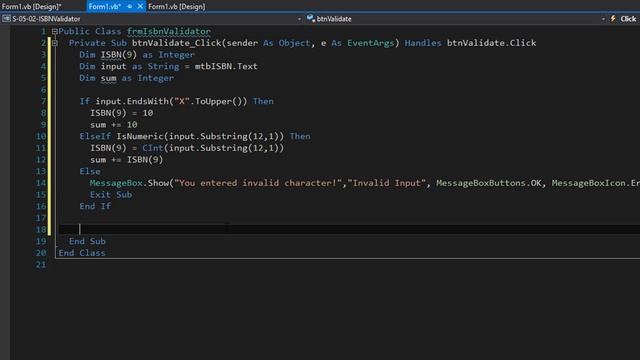Open the btnValidate object dropdown
Viewport: 640px width, 360px height.
coord(603,19)
